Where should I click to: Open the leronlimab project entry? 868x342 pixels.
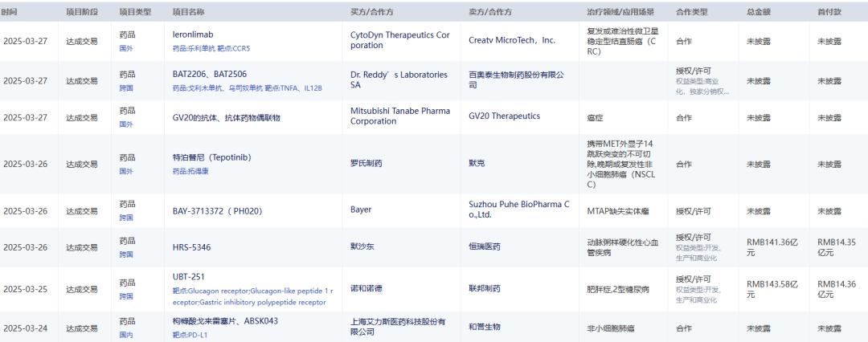click(193, 35)
